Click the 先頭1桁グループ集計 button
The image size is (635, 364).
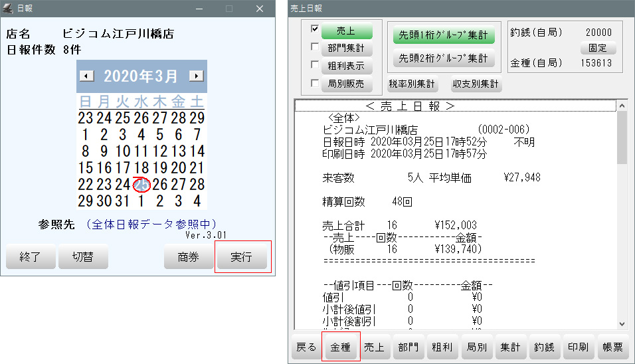[443, 35]
